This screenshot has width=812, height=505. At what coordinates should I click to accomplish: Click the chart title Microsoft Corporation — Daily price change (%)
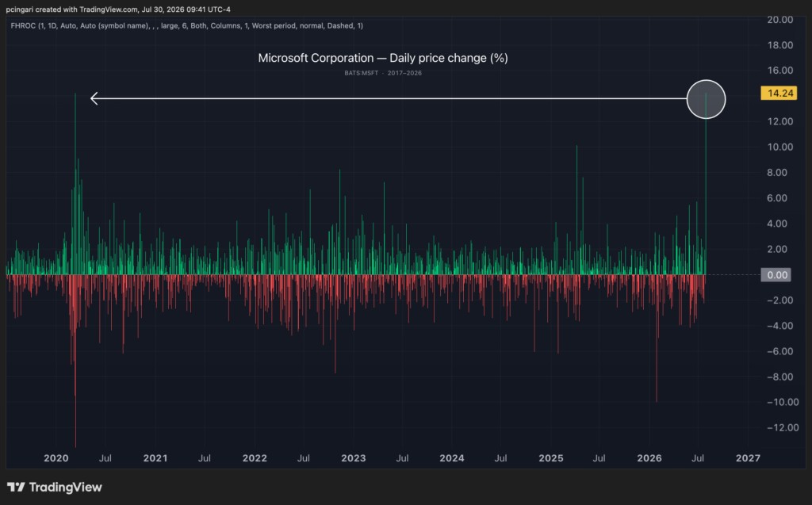tap(383, 58)
